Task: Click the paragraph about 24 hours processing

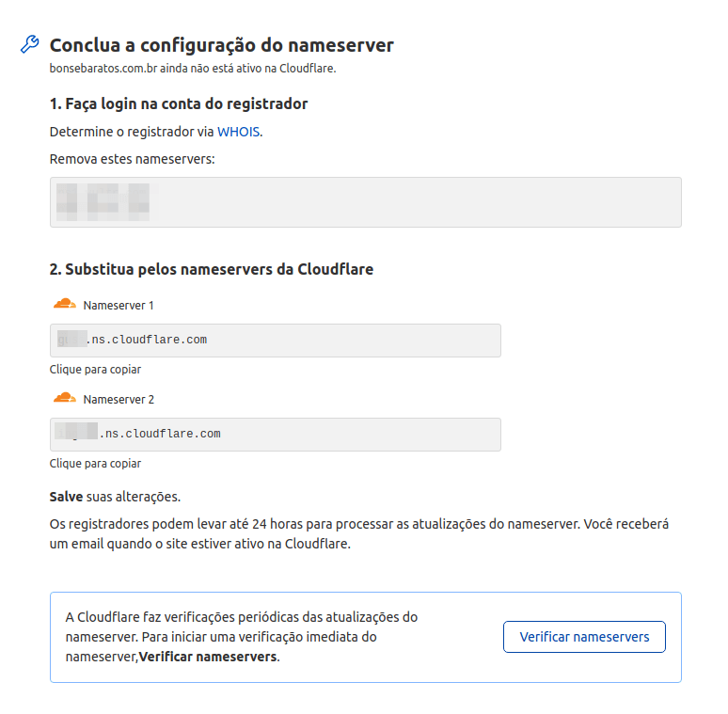Action: click(x=358, y=533)
